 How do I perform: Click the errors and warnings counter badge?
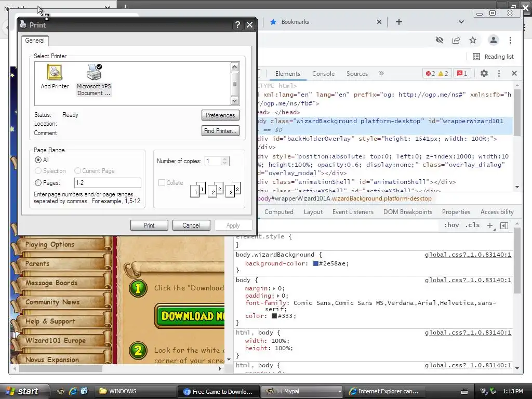[x=437, y=74]
